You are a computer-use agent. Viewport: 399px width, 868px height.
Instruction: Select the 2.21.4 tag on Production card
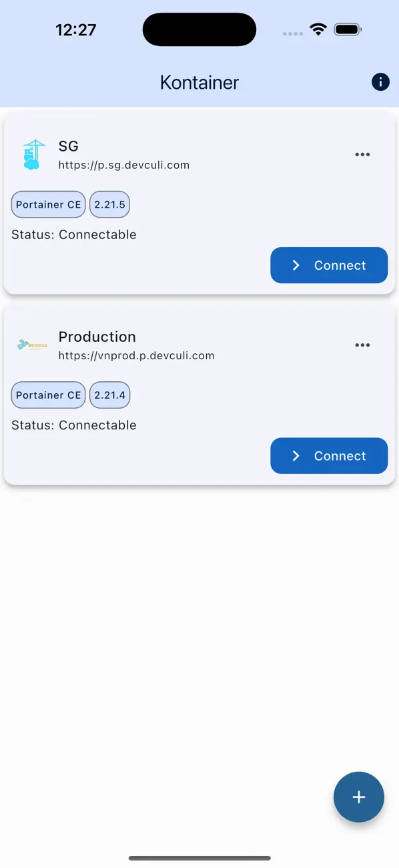coord(109,395)
